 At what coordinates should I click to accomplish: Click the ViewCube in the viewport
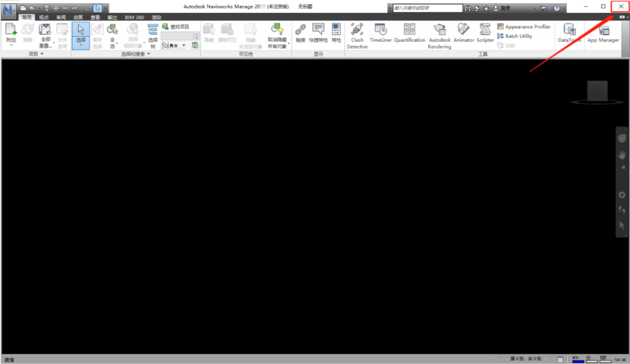click(x=597, y=91)
